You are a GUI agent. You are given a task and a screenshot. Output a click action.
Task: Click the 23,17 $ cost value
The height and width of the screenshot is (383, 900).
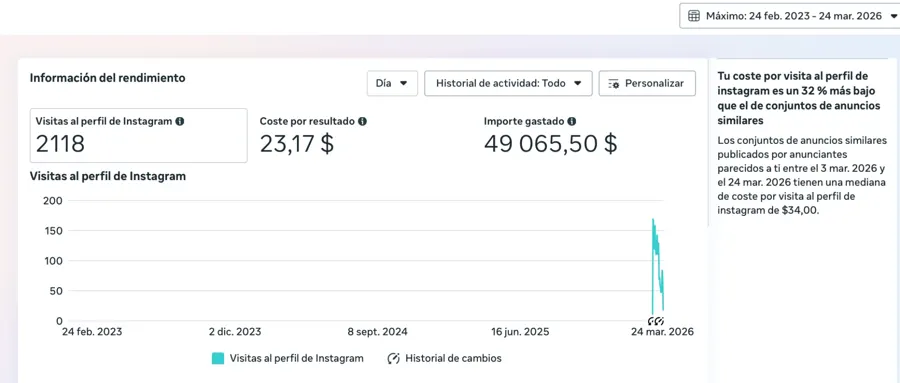pyautogui.click(x=296, y=144)
